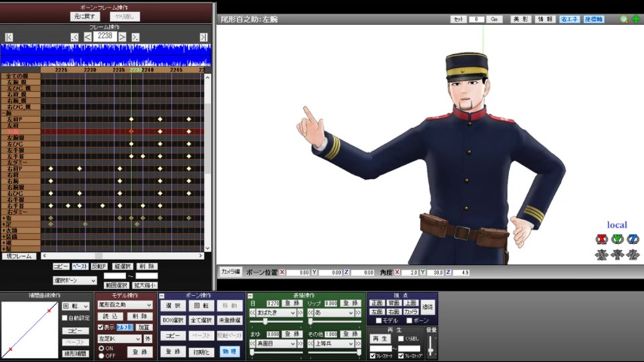Click the >> arrow beside 上等兵 morph

[x=358, y=343]
